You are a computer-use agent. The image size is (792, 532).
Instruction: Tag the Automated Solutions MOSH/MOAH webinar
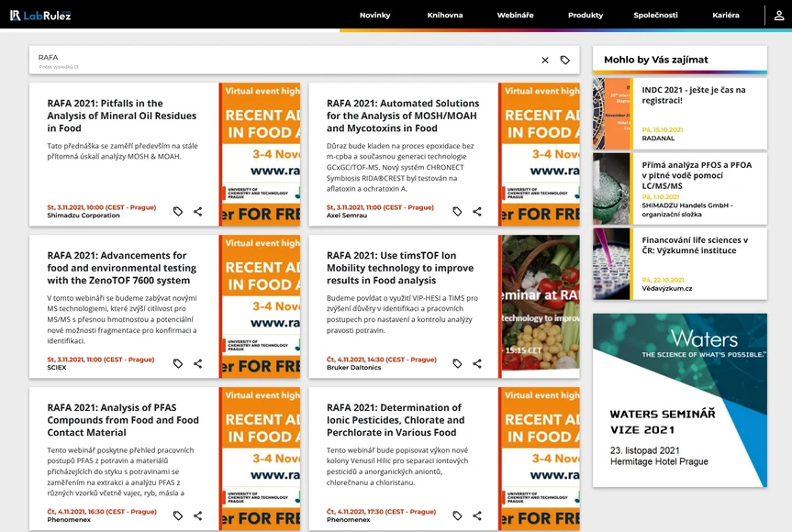coord(457,212)
